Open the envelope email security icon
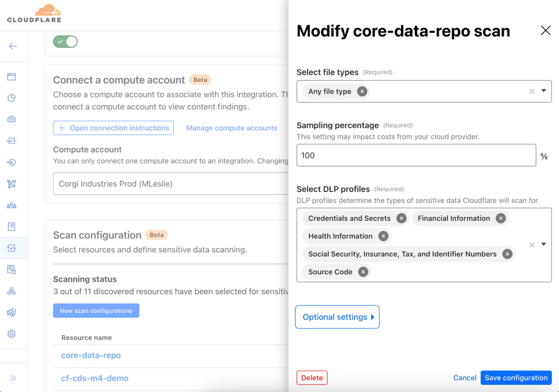Image resolution: width=559 pixels, height=392 pixels. point(11,312)
